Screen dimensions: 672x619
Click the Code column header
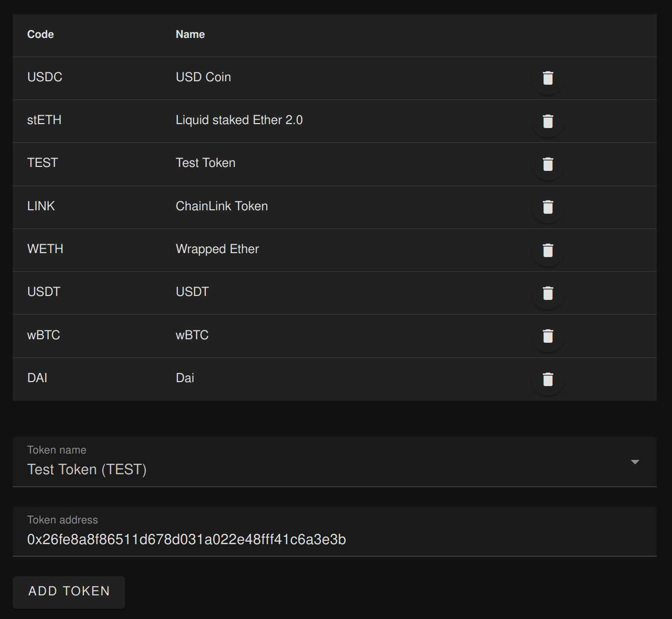[x=40, y=34]
